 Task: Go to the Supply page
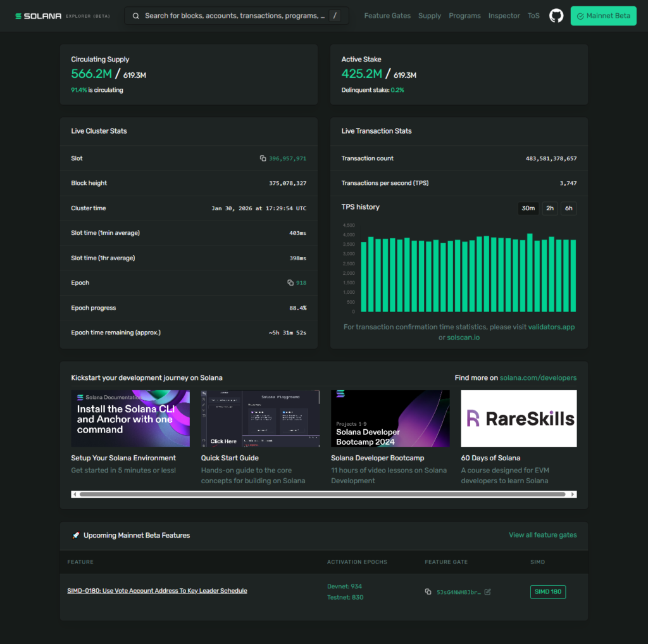[x=430, y=16]
